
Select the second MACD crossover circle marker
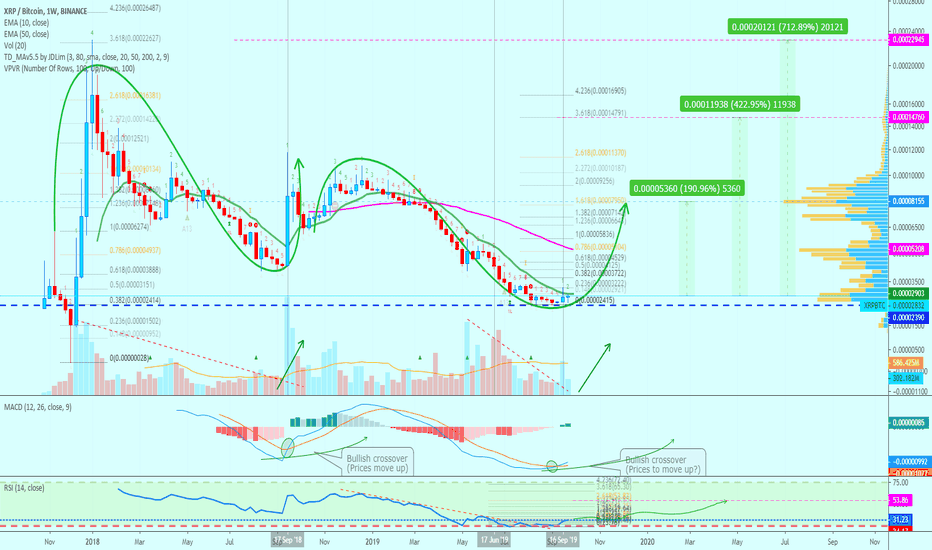[552, 467]
